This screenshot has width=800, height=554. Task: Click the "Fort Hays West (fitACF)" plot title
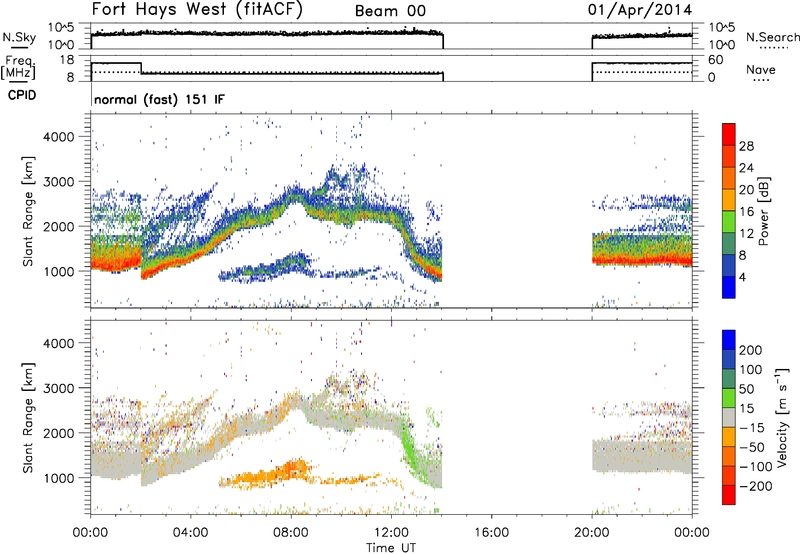[x=197, y=9]
